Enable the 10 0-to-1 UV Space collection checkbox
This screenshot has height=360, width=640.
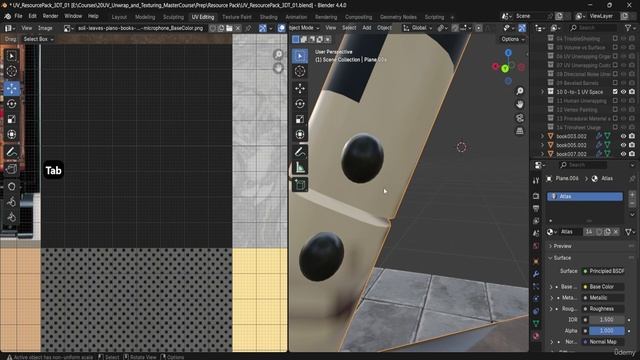click(615, 92)
